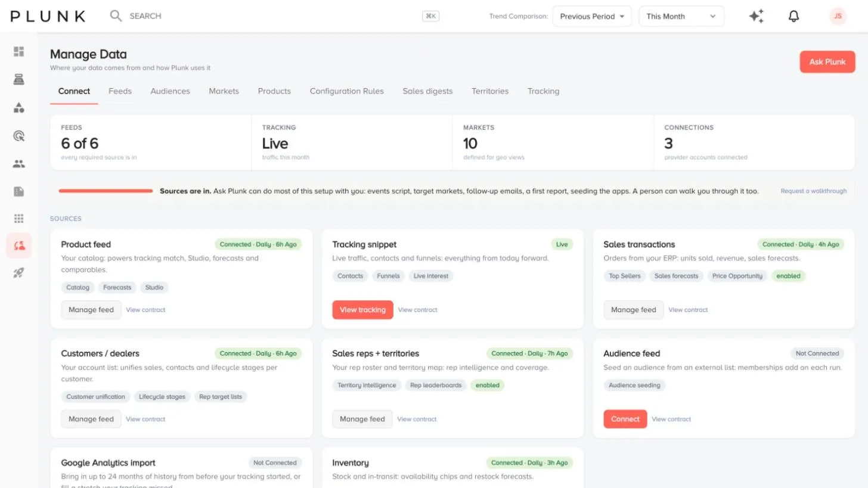Click the Ask Plunk button
The width and height of the screenshot is (868, 488).
[827, 62]
